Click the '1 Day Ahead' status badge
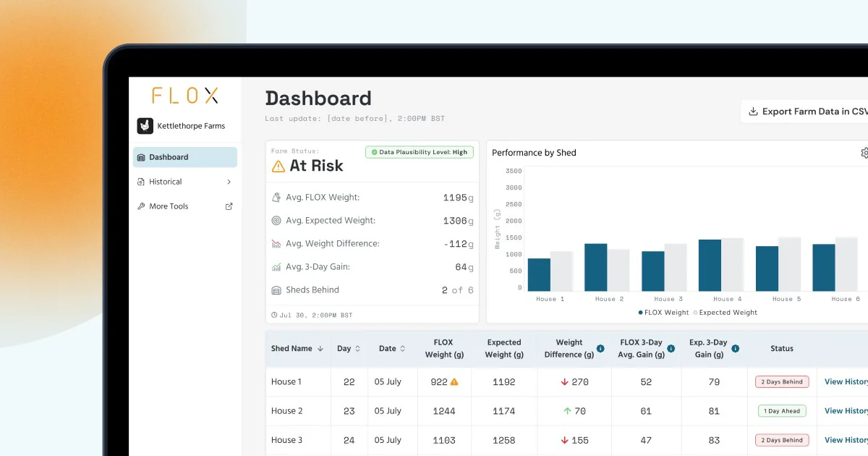 782,410
